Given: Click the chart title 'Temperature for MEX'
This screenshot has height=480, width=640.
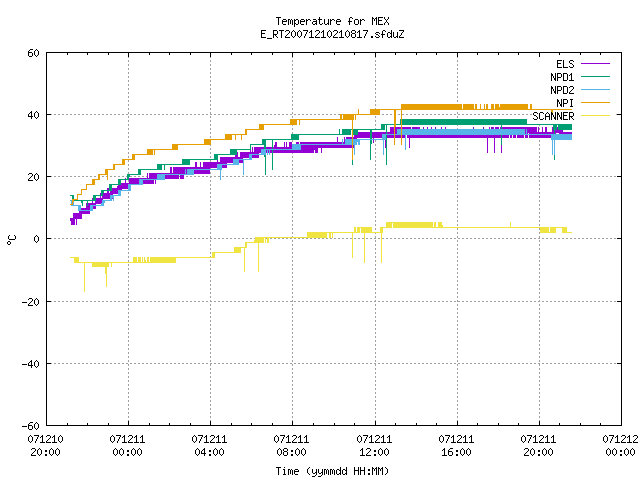Looking at the screenshot, I should coord(332,21).
